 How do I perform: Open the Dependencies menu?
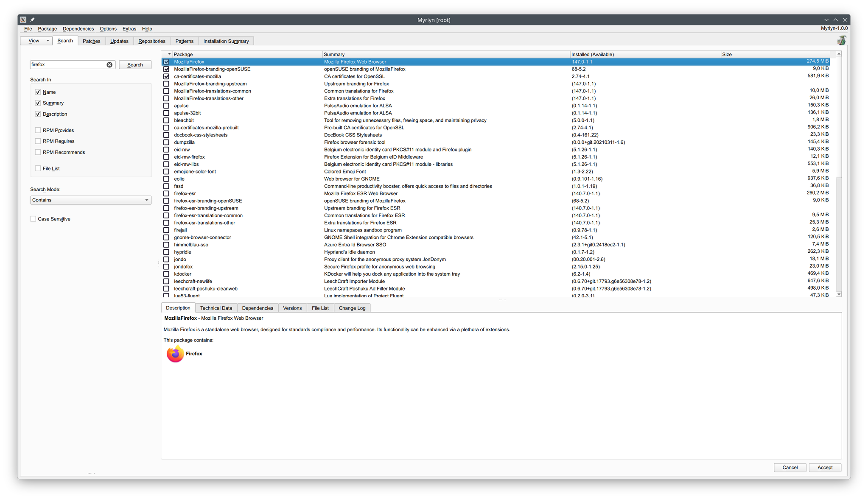point(78,29)
